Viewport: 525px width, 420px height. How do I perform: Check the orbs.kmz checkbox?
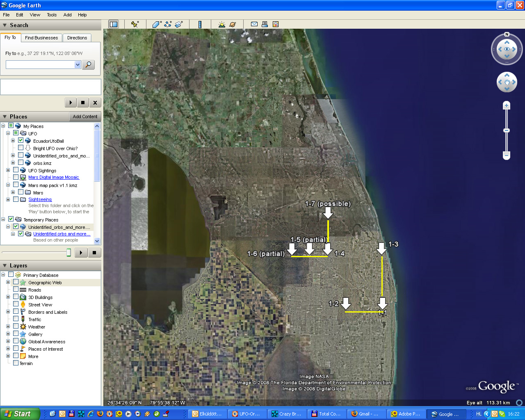[x=21, y=163]
